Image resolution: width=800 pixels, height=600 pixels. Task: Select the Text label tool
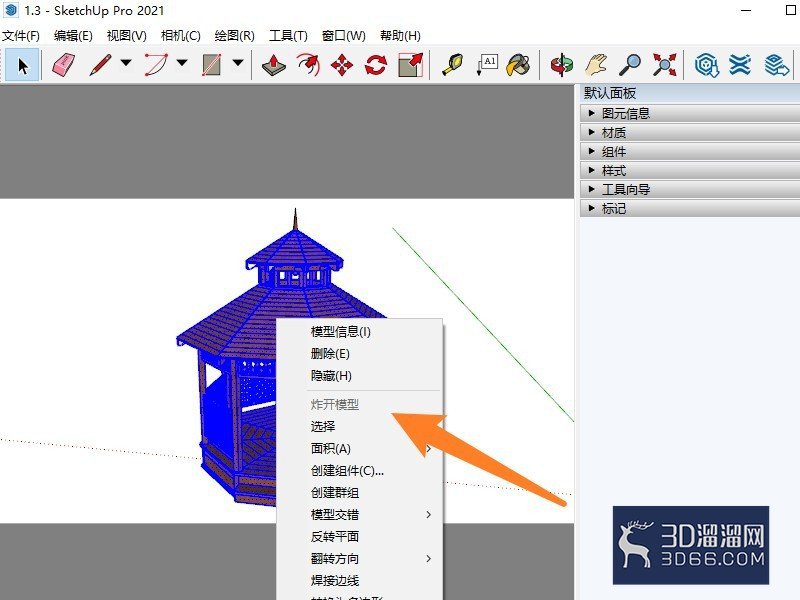487,65
